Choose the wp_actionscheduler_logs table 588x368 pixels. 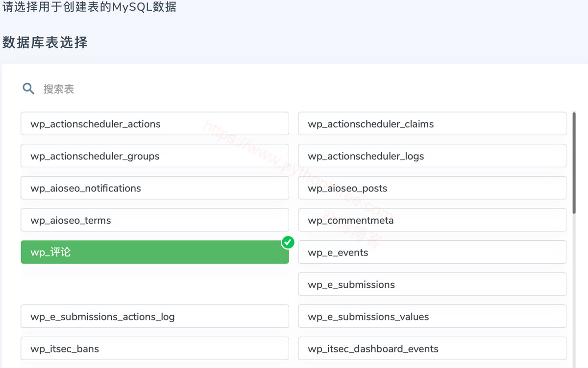(x=432, y=156)
